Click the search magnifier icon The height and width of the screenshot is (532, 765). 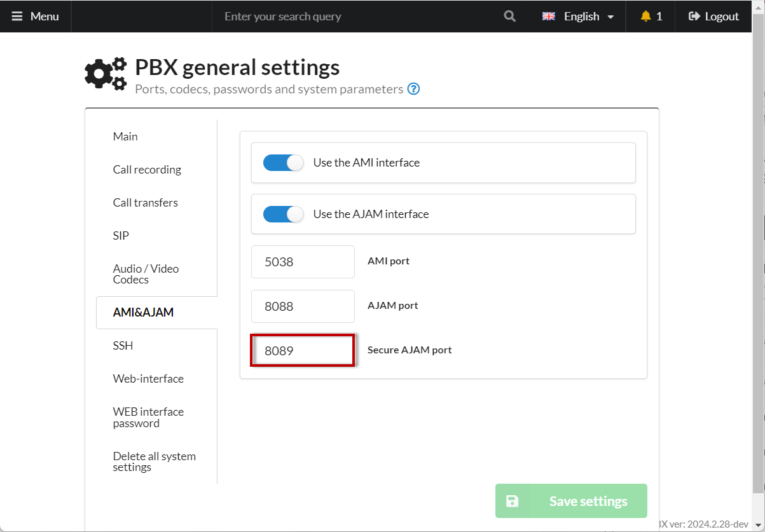tap(509, 17)
